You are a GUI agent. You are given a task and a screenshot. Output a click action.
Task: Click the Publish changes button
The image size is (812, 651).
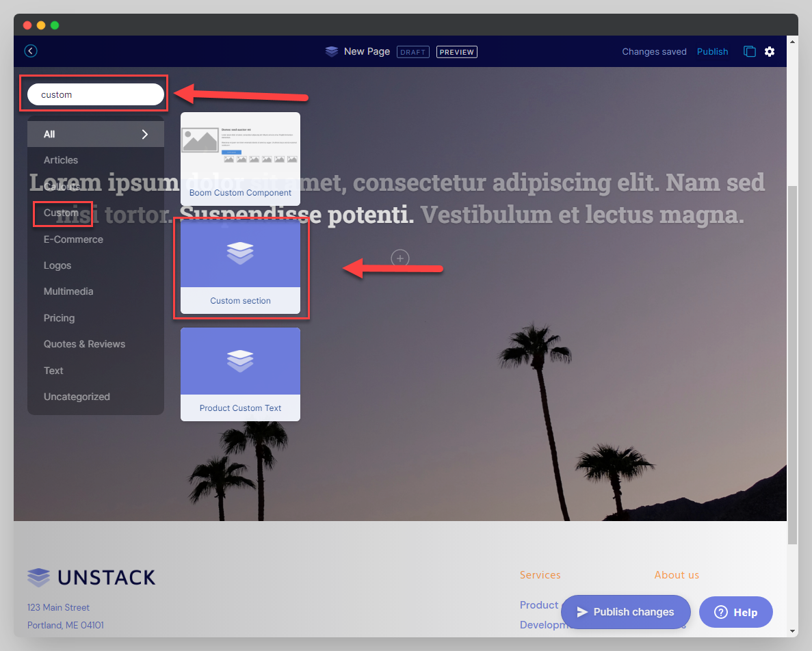pos(625,612)
